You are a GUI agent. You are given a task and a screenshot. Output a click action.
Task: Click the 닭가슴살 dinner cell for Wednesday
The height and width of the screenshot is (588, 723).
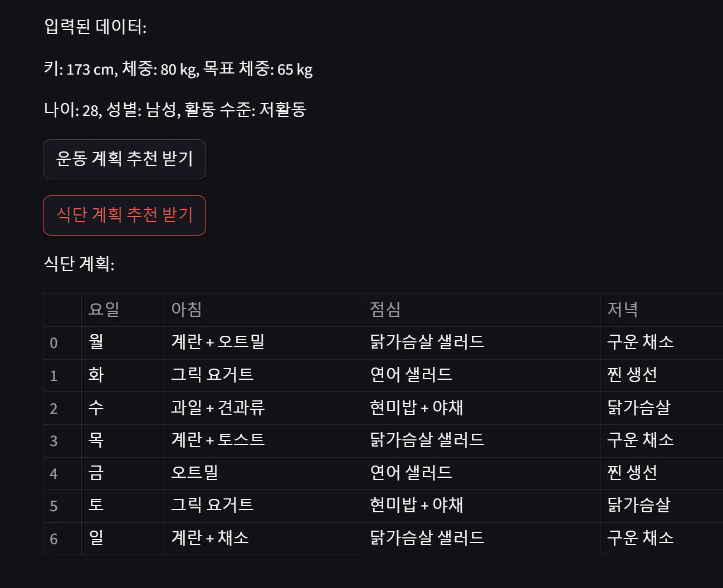pos(637,408)
